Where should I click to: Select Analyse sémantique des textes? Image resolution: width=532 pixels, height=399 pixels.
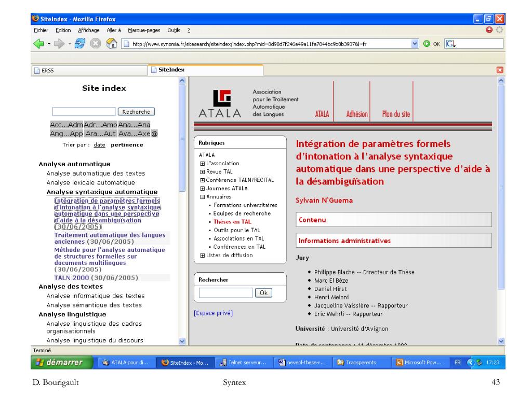pyautogui.click(x=94, y=305)
